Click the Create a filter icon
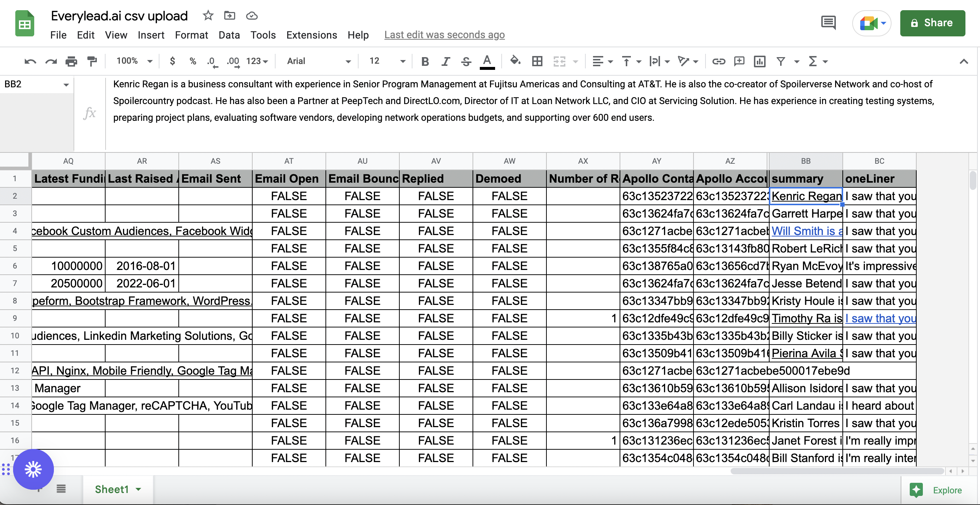The width and height of the screenshot is (980, 505). point(780,61)
